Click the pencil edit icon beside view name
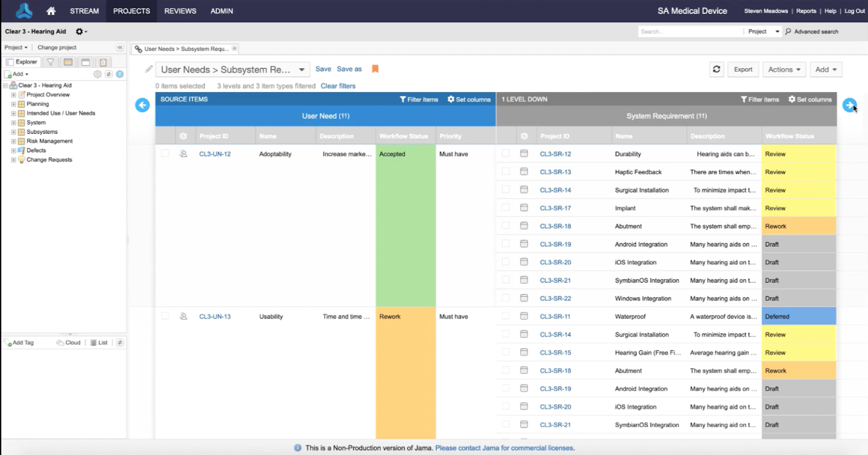 click(148, 69)
